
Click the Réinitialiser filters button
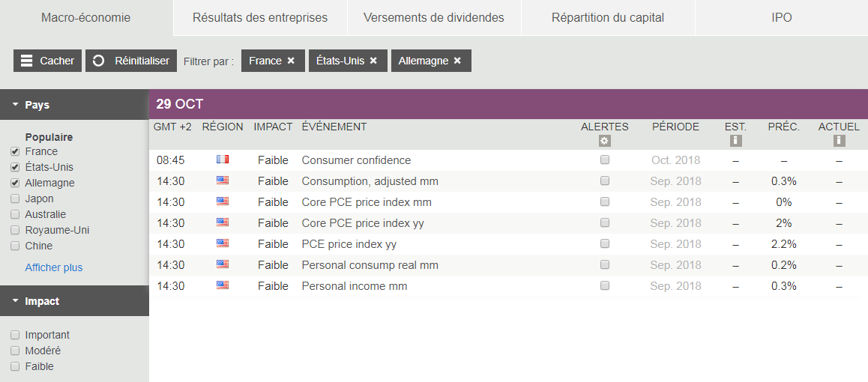131,61
